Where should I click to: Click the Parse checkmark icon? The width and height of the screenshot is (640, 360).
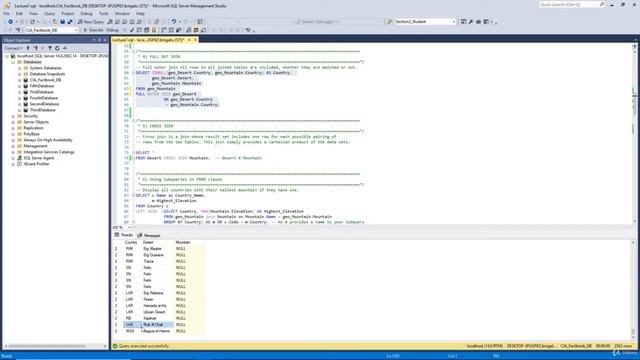(132, 30)
